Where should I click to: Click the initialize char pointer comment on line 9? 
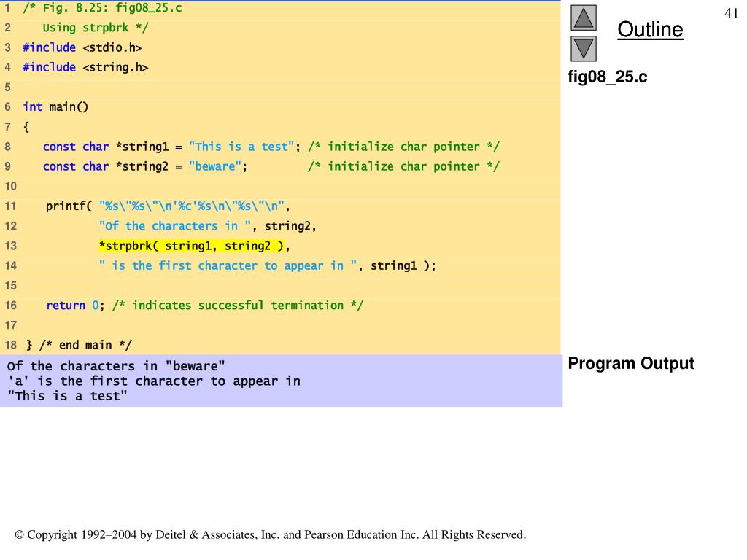[x=403, y=166]
